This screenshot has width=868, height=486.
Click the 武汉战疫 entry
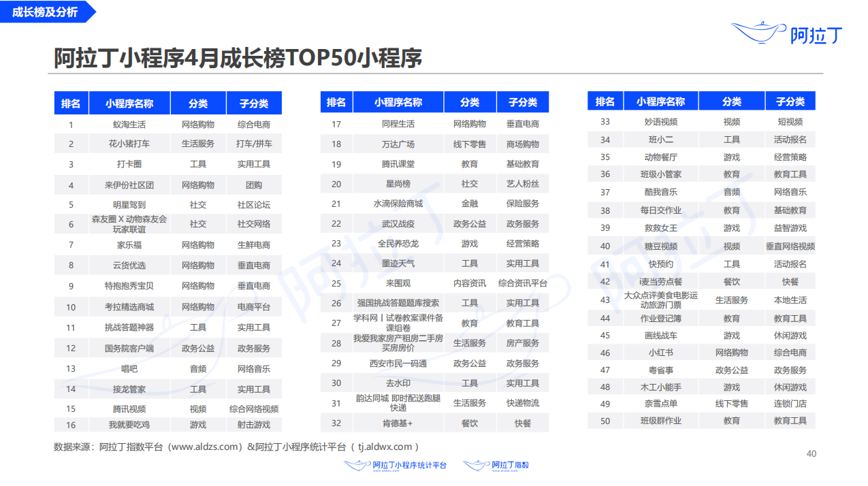(x=398, y=223)
